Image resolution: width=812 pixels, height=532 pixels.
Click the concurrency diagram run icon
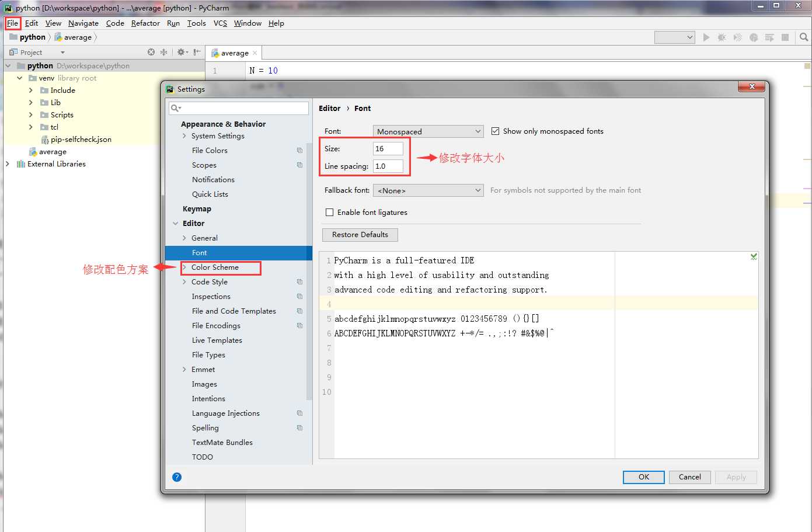pyautogui.click(x=769, y=37)
